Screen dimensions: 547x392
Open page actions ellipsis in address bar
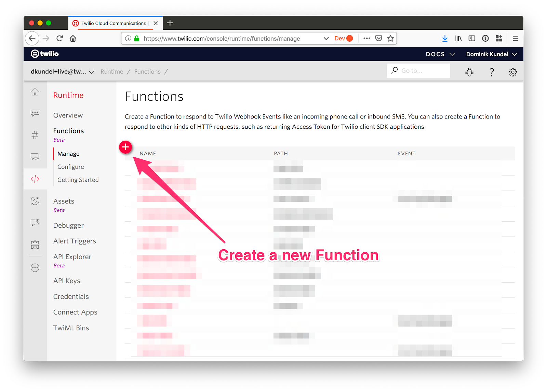pos(367,38)
